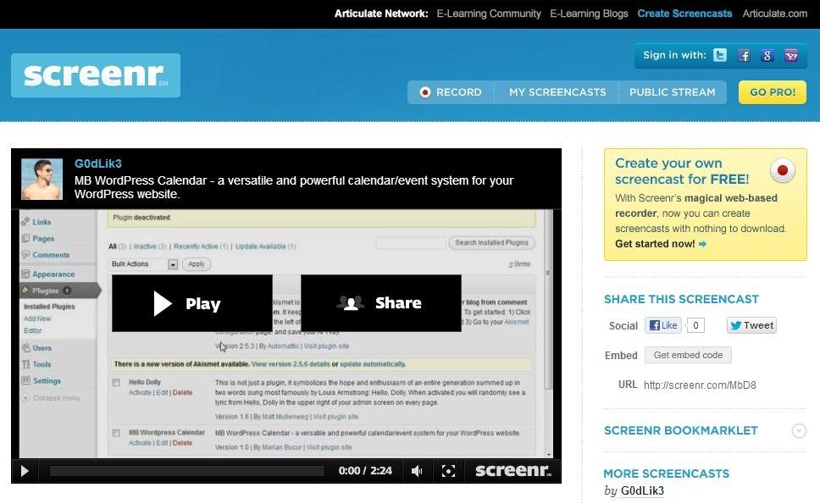The height and width of the screenshot is (504, 820).
Task: Click the 'More Screencasts' heading
Action: [x=666, y=474]
